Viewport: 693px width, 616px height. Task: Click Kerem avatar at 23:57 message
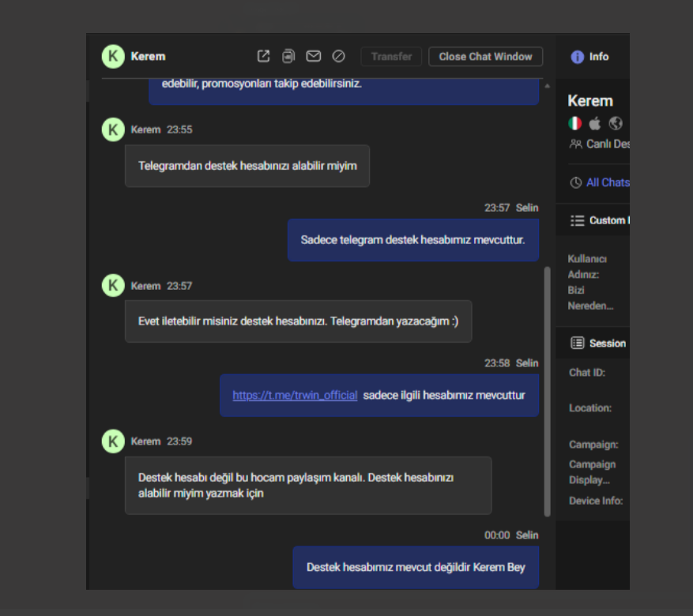(x=113, y=285)
